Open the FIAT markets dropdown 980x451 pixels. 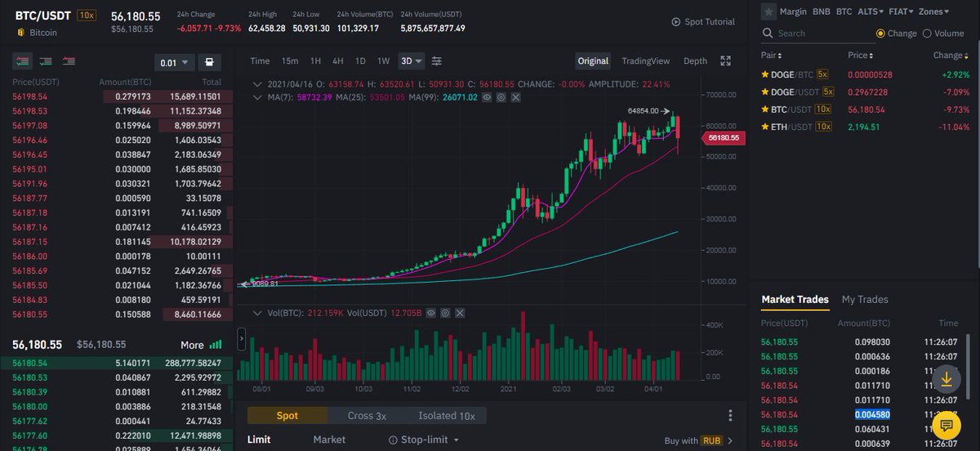pyautogui.click(x=901, y=11)
